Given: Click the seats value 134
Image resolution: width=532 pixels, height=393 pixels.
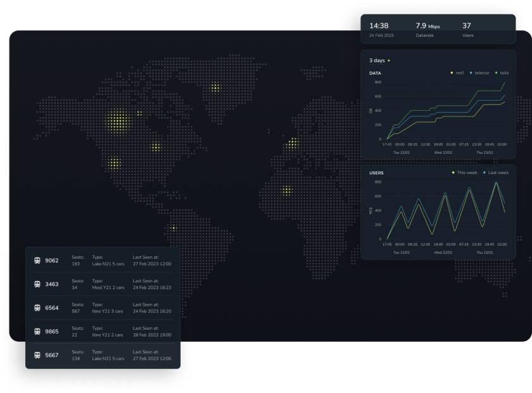Looking at the screenshot, I should [x=75, y=358].
